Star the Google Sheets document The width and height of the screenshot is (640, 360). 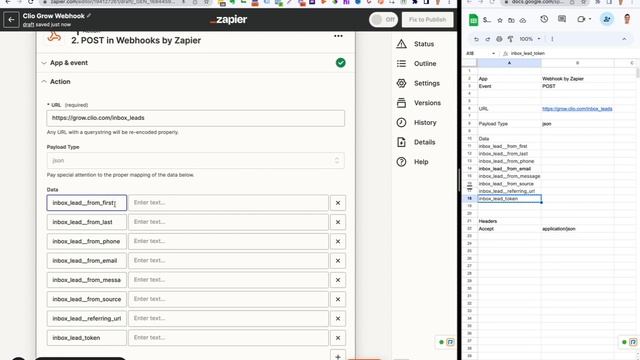[x=500, y=20]
